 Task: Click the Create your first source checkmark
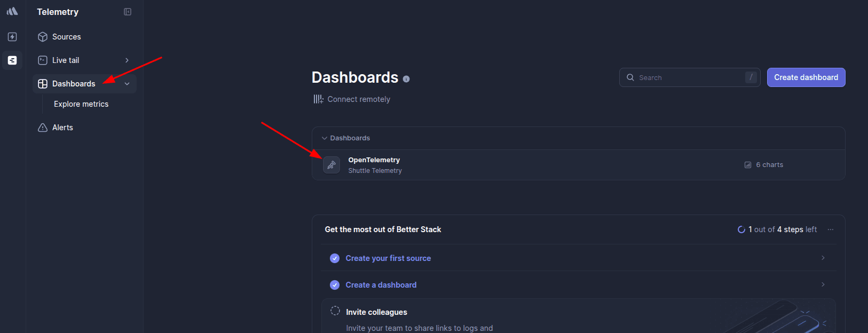click(x=335, y=258)
